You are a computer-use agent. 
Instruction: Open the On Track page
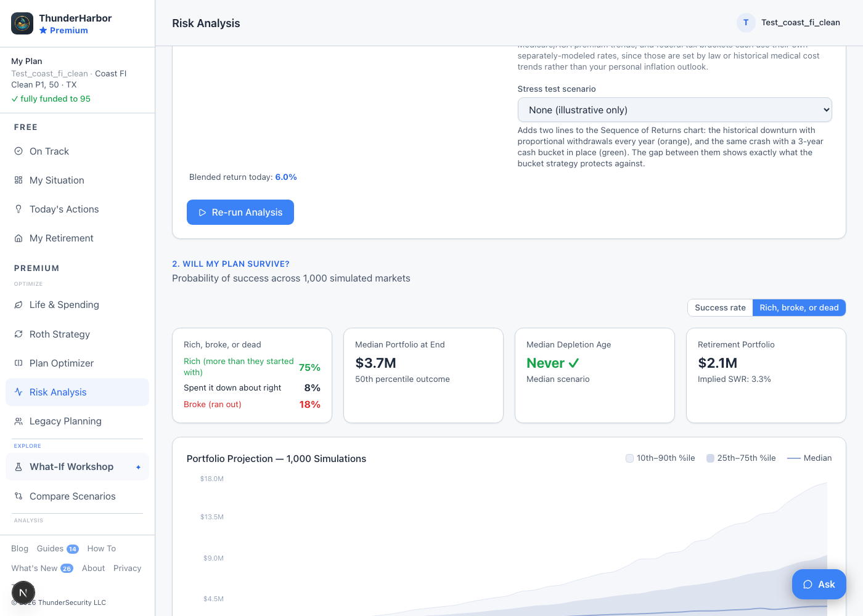pos(77,151)
